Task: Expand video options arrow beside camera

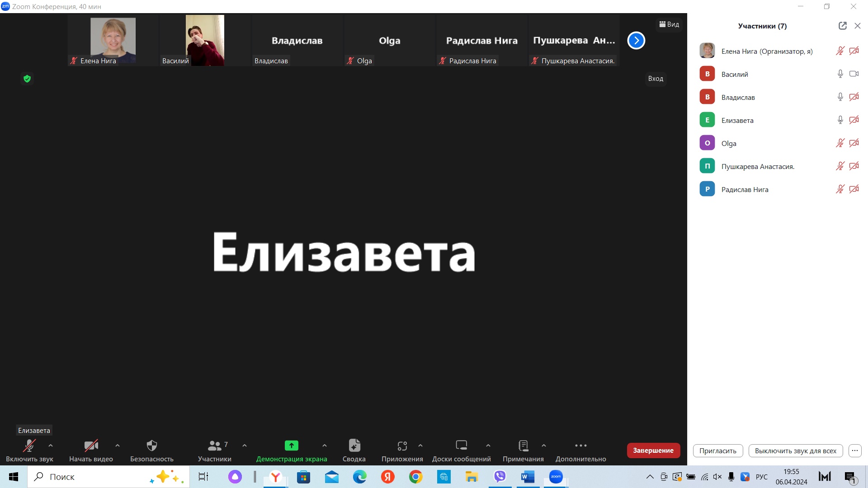Action: pos(118,446)
